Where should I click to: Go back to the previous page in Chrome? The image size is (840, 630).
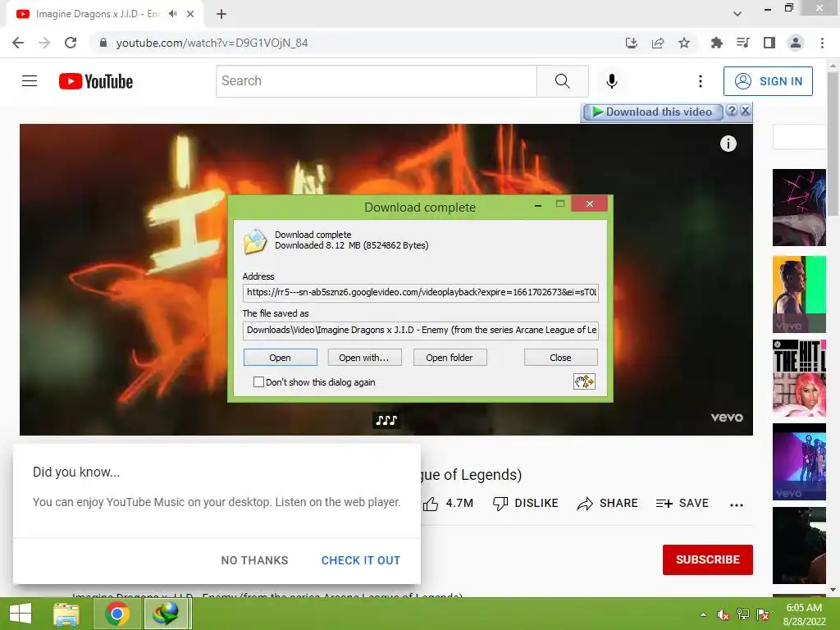pos(18,43)
